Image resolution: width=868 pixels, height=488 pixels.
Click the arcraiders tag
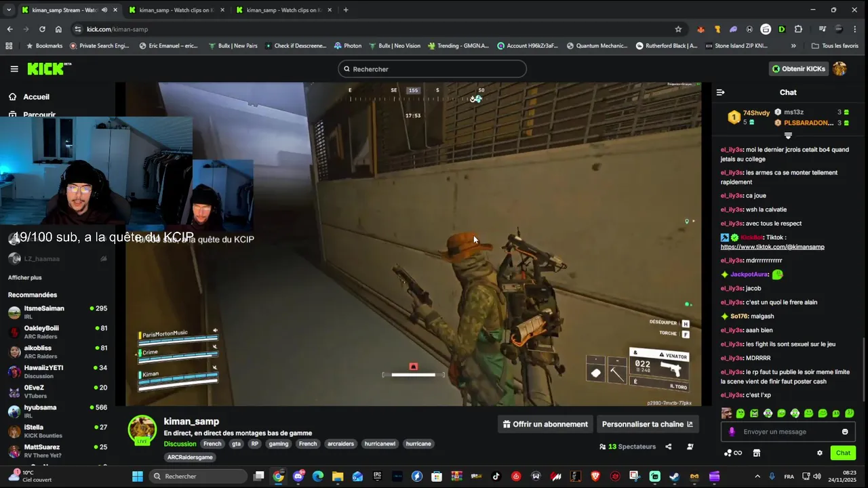[x=340, y=444]
